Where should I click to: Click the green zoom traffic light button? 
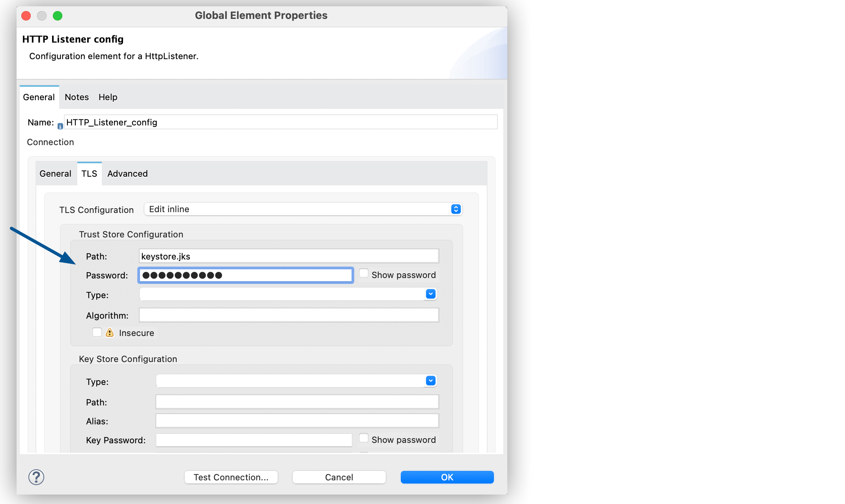tap(58, 16)
